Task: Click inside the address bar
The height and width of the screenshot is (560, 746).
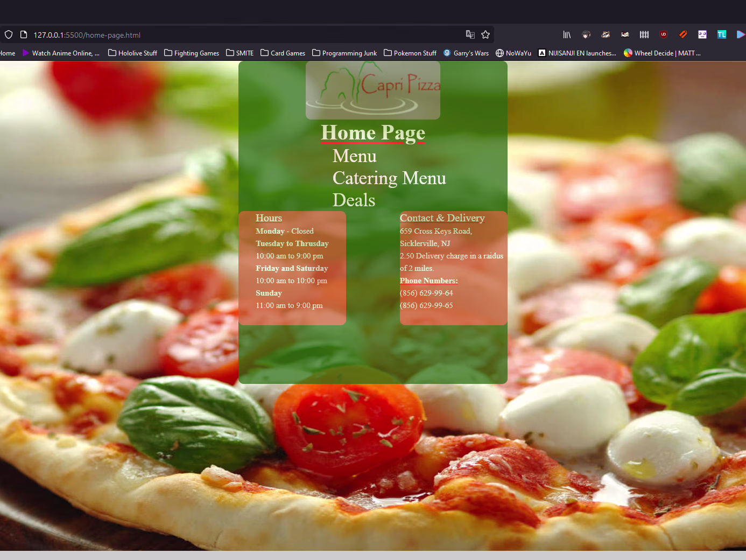Action: 215,34
